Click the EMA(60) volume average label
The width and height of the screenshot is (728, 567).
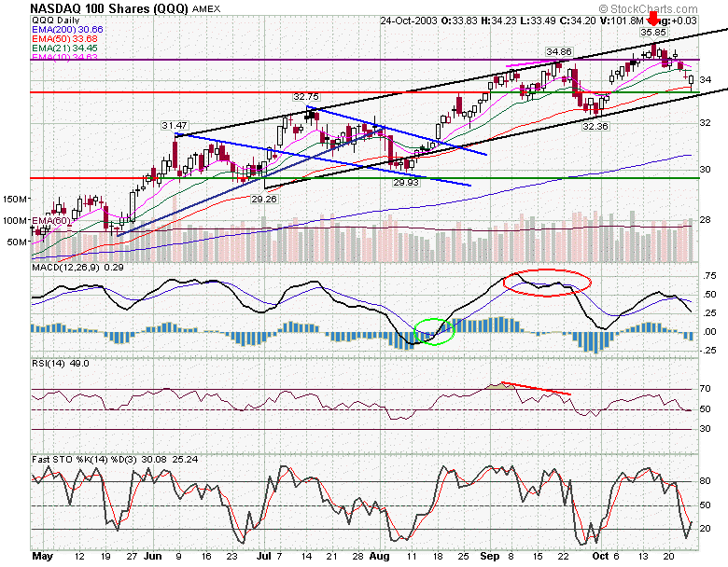[50, 220]
